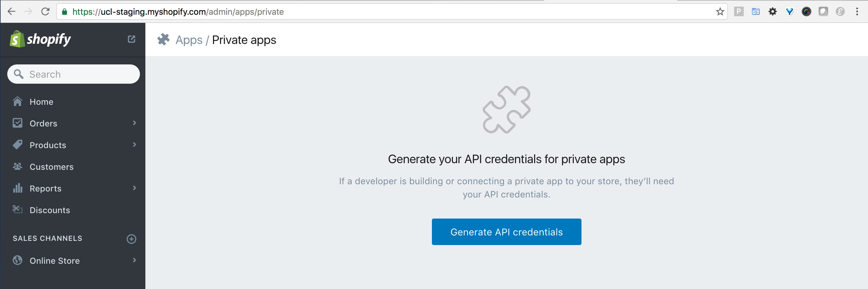The image size is (868, 289).
Task: Expand the Products submenu chevron
Action: 135,145
